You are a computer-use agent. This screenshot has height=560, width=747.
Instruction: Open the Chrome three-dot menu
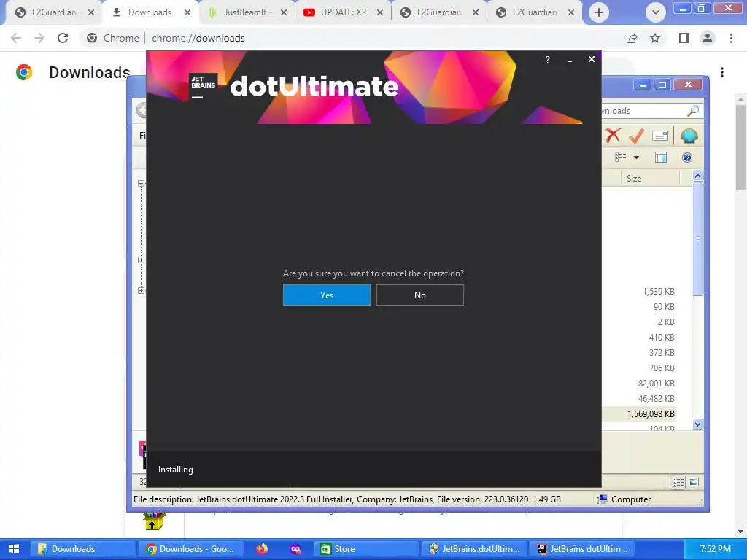731,38
